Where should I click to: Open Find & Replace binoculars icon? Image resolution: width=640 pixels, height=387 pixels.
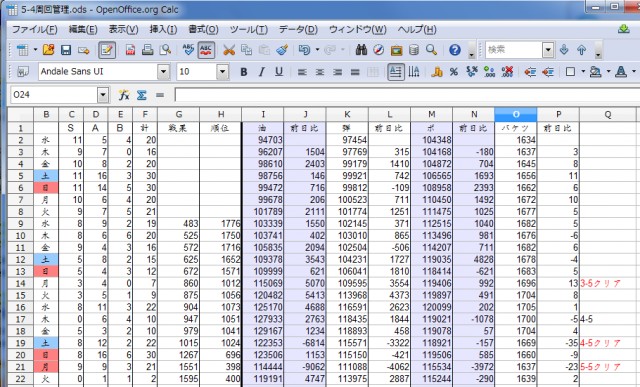[x=361, y=50]
